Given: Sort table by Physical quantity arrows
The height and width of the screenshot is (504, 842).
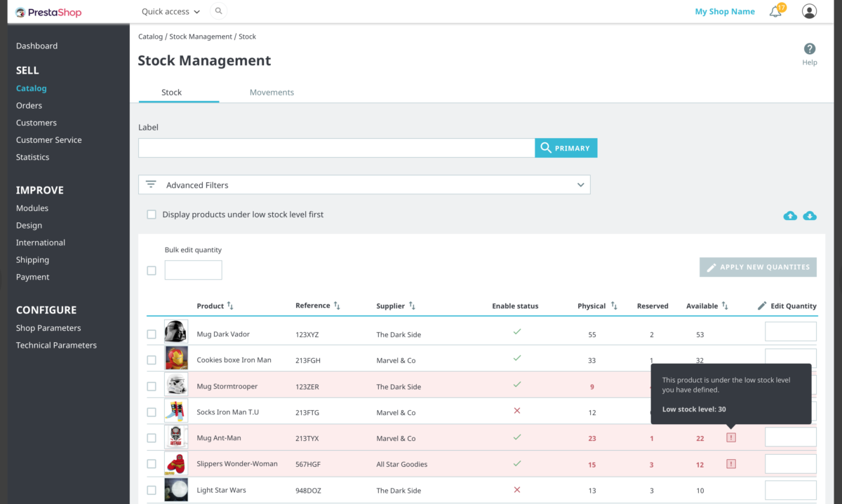Looking at the screenshot, I should coord(614,306).
